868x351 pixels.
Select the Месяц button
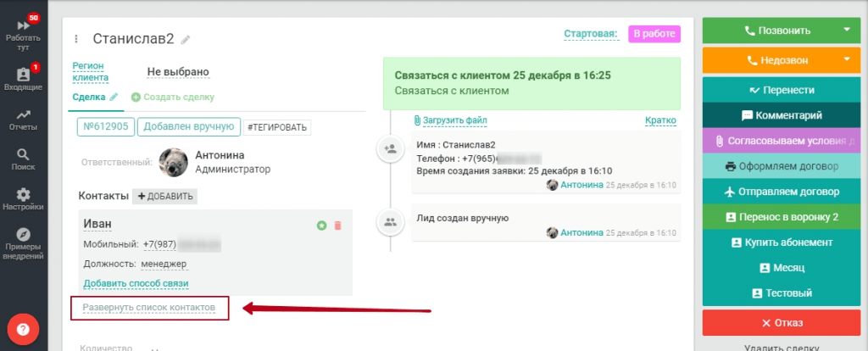[x=783, y=267]
